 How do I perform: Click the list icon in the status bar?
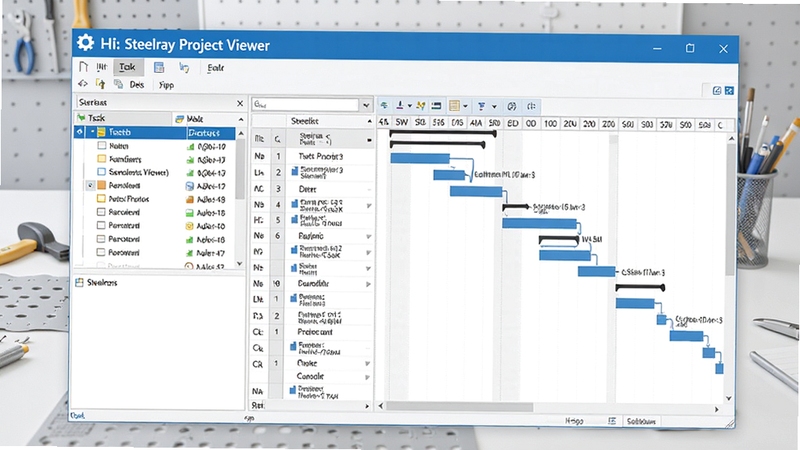pos(612,421)
